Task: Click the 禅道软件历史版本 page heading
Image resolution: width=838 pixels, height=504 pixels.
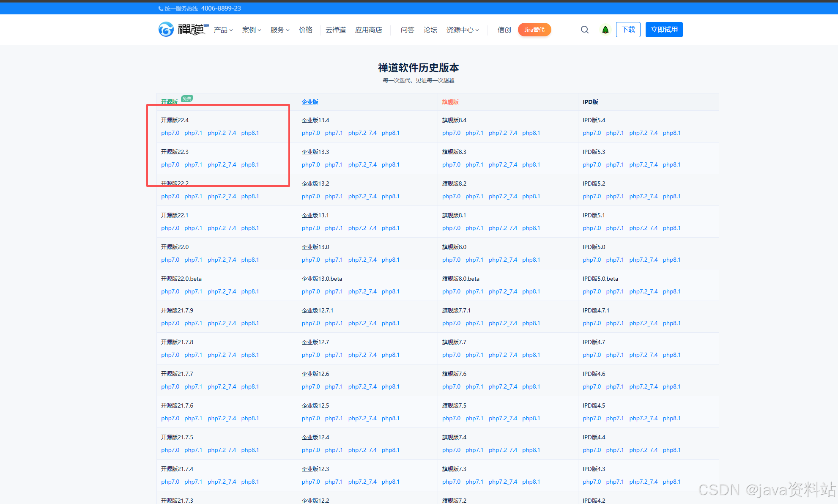Action: (419, 68)
